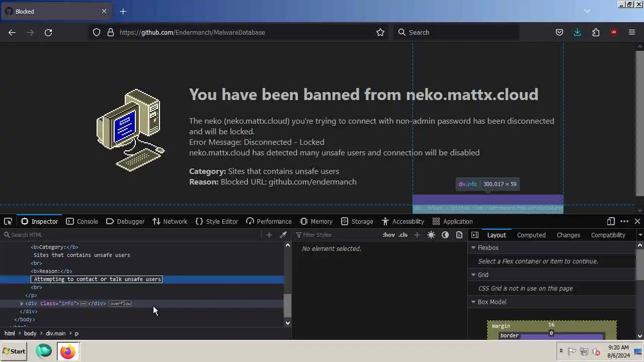Open the Application tab
The image size is (644, 362).
[x=452, y=221]
